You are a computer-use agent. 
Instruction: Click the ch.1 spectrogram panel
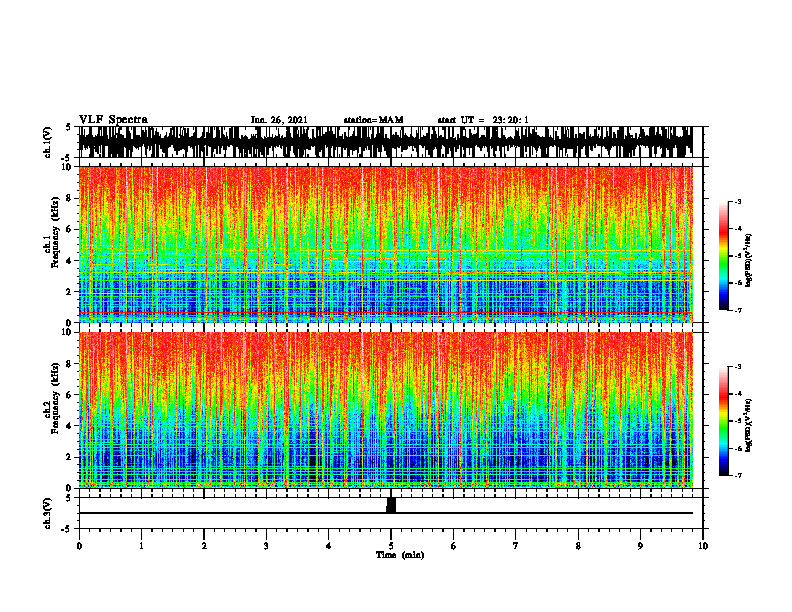(385, 244)
